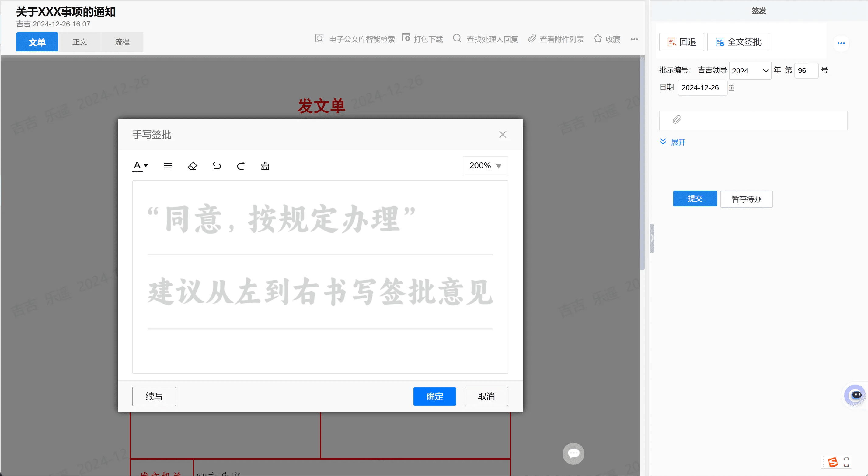Click the 暂存待办 button
The height and width of the screenshot is (476, 868).
[746, 199]
